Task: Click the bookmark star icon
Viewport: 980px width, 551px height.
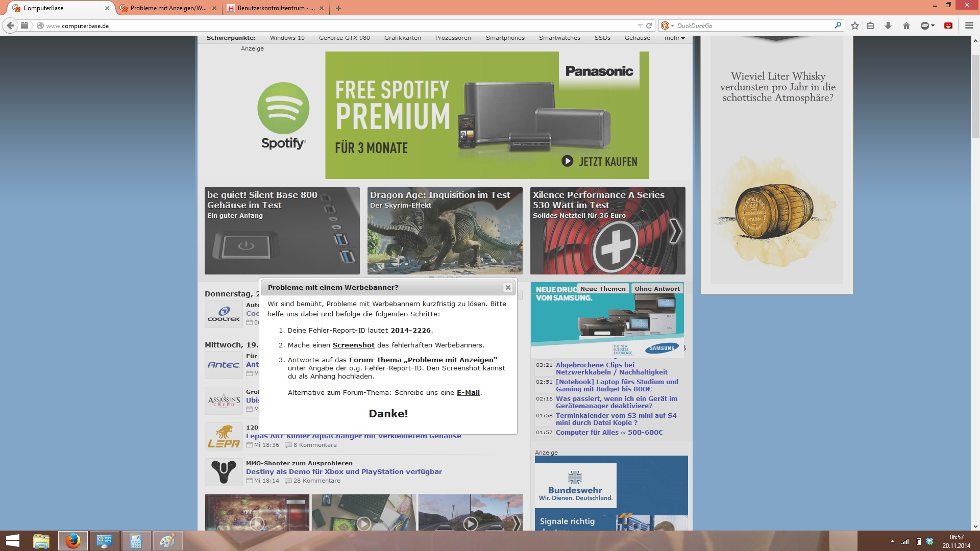Action: (855, 26)
